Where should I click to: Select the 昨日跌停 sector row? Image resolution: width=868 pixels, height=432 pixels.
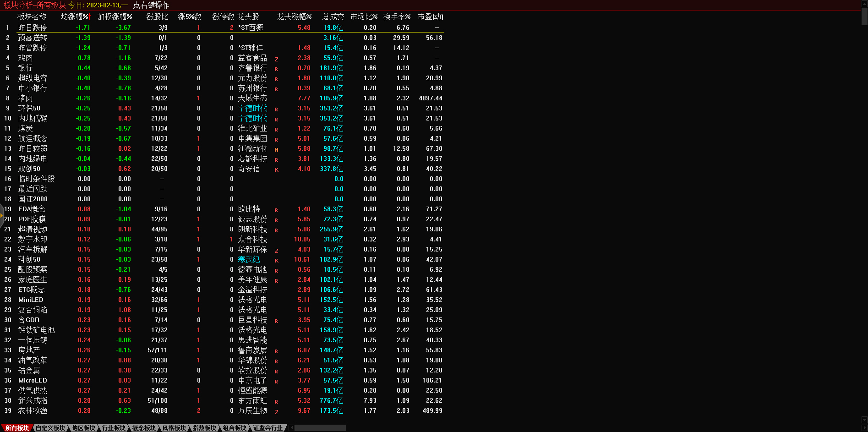click(33, 28)
